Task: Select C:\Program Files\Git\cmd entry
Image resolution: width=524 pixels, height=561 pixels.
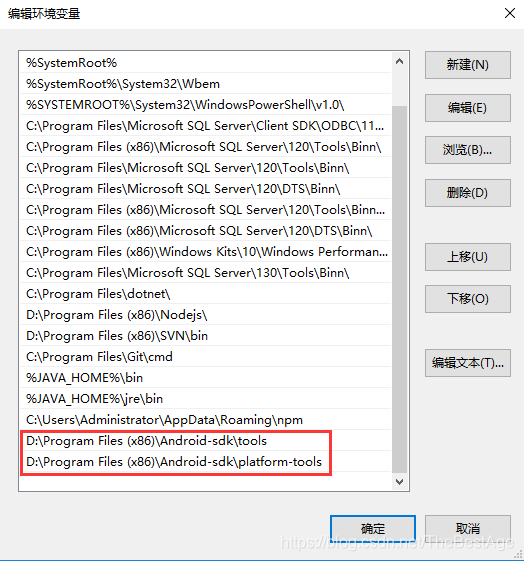Action: 206,357
